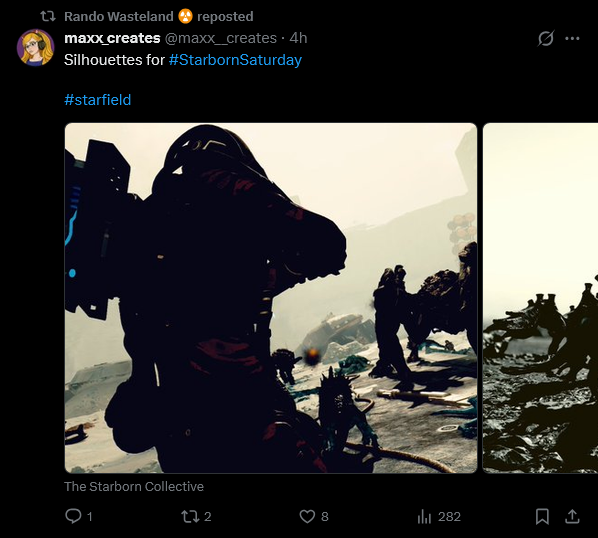Click the Grok slashed-circle icon

pos(546,38)
